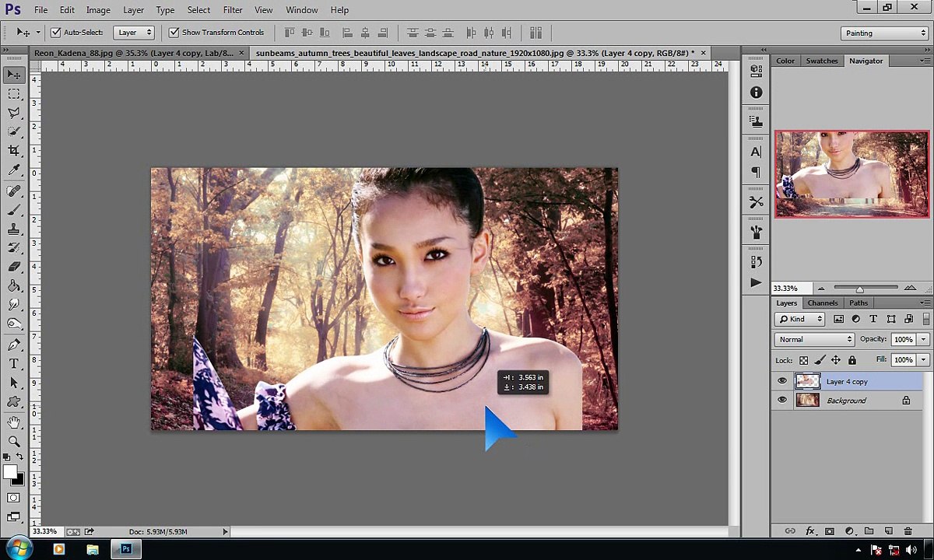Viewport: 934px width, 560px height.
Task: Open the Brush Presets panel icon
Action: [756, 232]
